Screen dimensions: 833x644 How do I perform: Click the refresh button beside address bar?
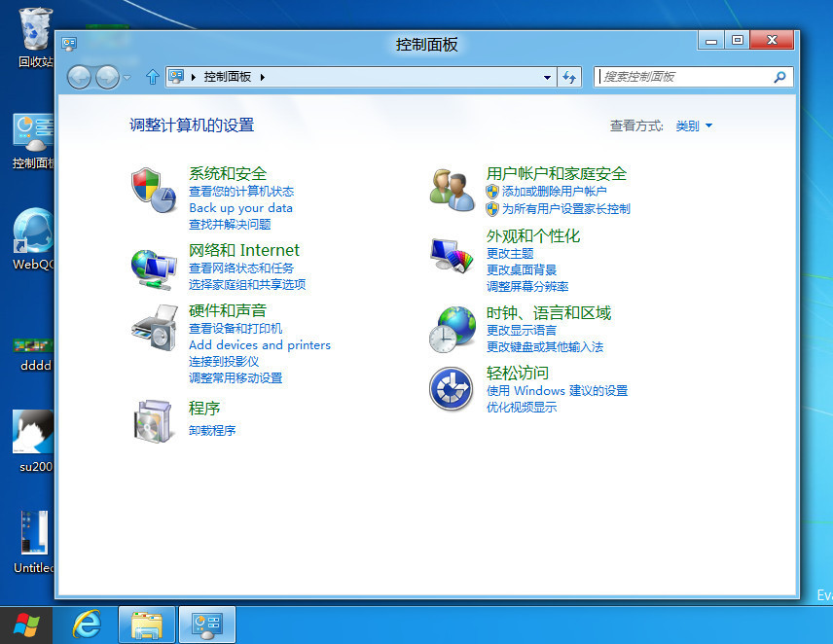569,77
